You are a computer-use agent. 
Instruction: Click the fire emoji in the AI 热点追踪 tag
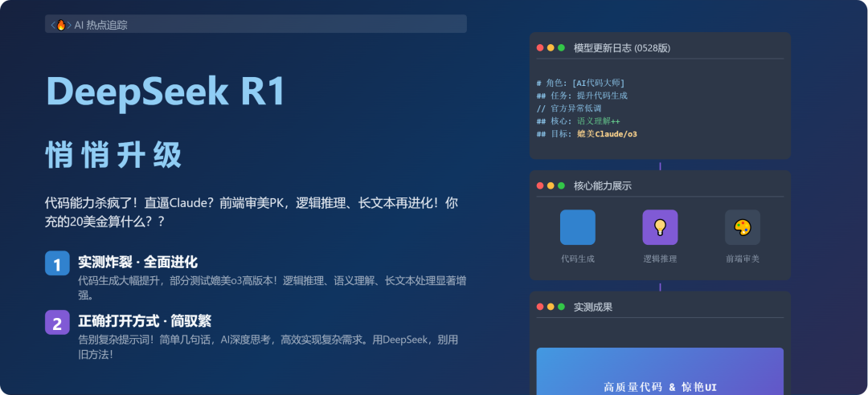coord(61,25)
